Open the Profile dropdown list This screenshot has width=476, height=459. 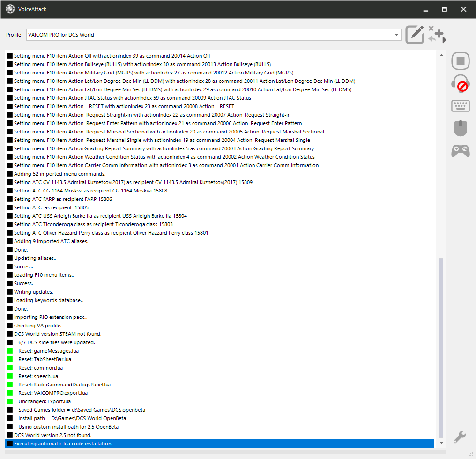[x=396, y=35]
